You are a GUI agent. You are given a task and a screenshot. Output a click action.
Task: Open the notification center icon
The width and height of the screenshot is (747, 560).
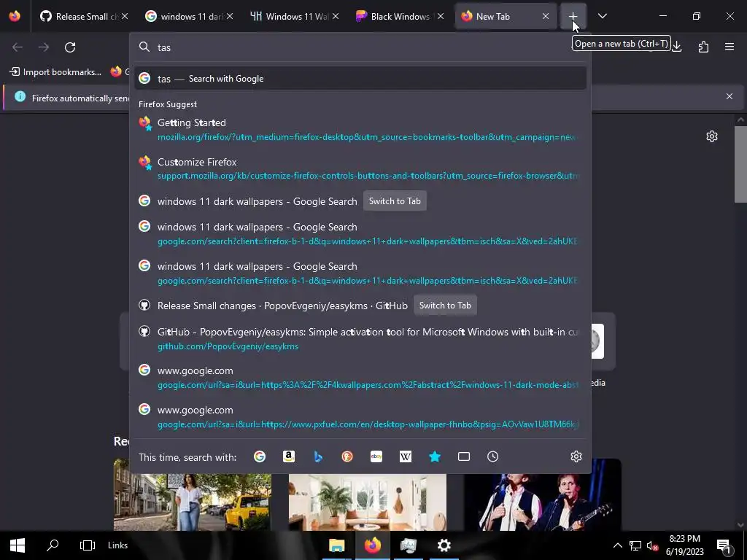tap(724, 545)
